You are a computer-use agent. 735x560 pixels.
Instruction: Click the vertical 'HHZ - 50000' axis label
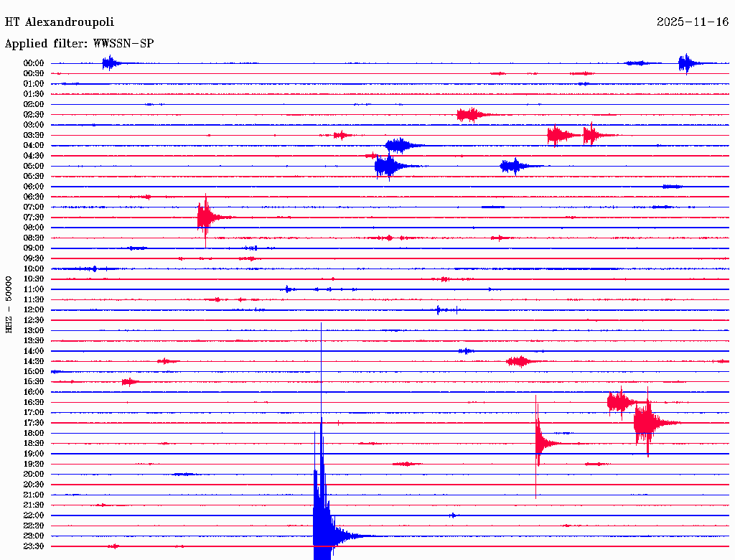point(9,305)
